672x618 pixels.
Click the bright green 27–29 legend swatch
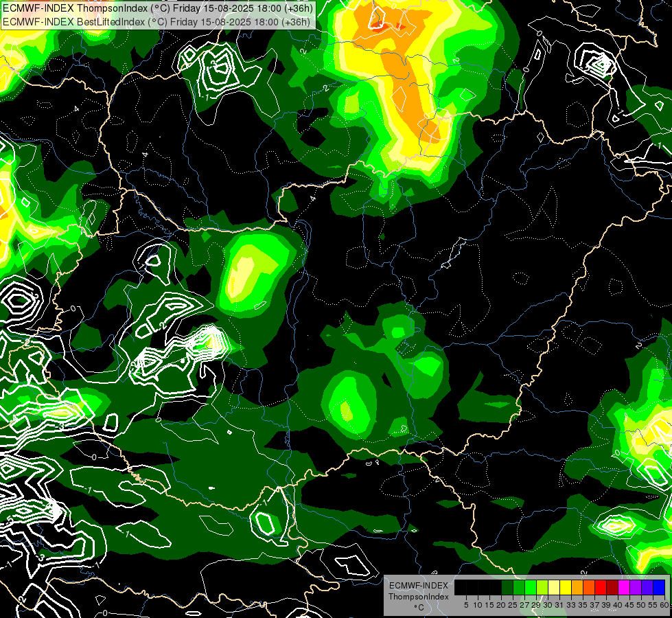coord(531,588)
